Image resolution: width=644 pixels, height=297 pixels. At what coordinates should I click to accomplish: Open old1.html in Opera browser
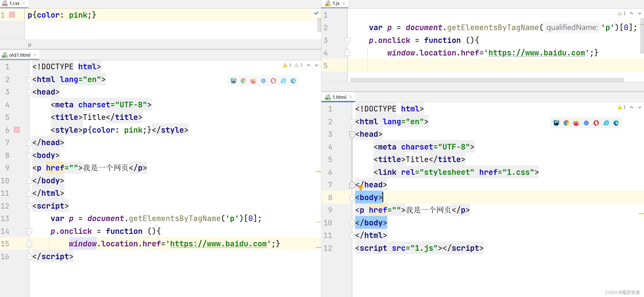273,81
